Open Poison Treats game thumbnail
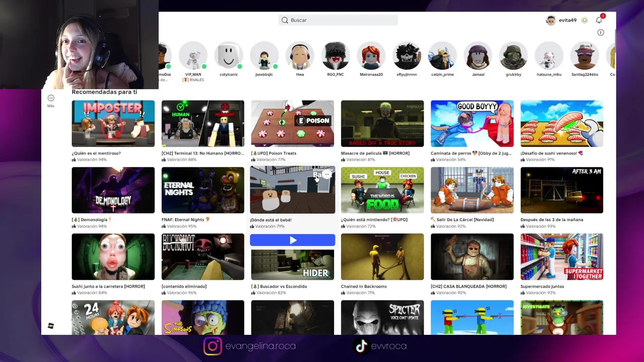This screenshot has height=362, width=644. click(x=292, y=124)
